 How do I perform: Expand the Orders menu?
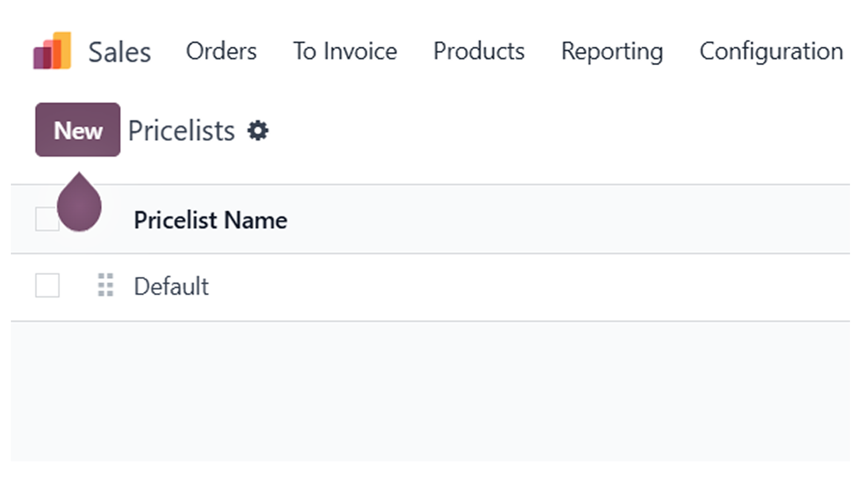pos(221,51)
